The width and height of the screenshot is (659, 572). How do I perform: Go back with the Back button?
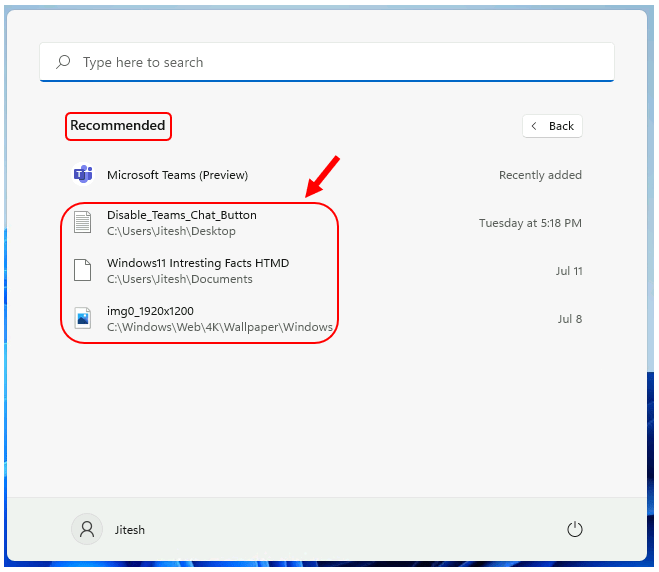coord(552,126)
